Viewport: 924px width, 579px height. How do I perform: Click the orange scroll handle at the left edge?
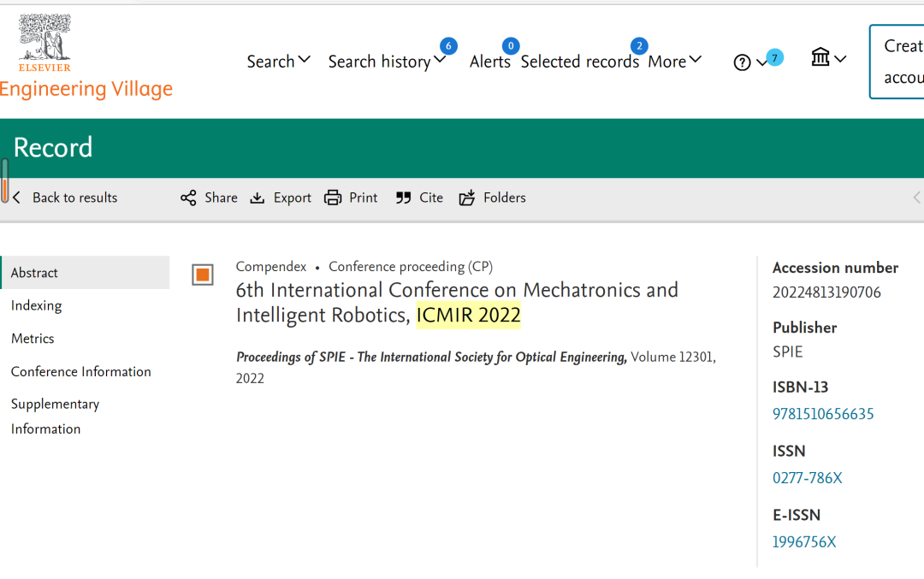pyautogui.click(x=5, y=180)
